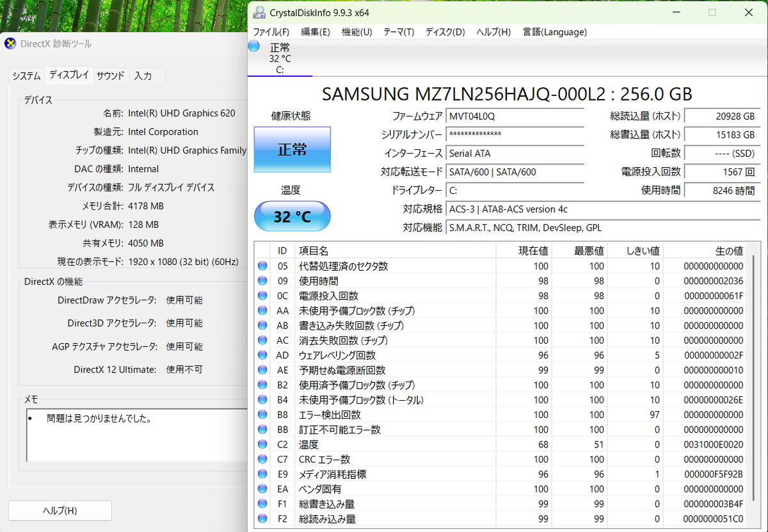Click the blue 正常 health status button

pyautogui.click(x=292, y=149)
